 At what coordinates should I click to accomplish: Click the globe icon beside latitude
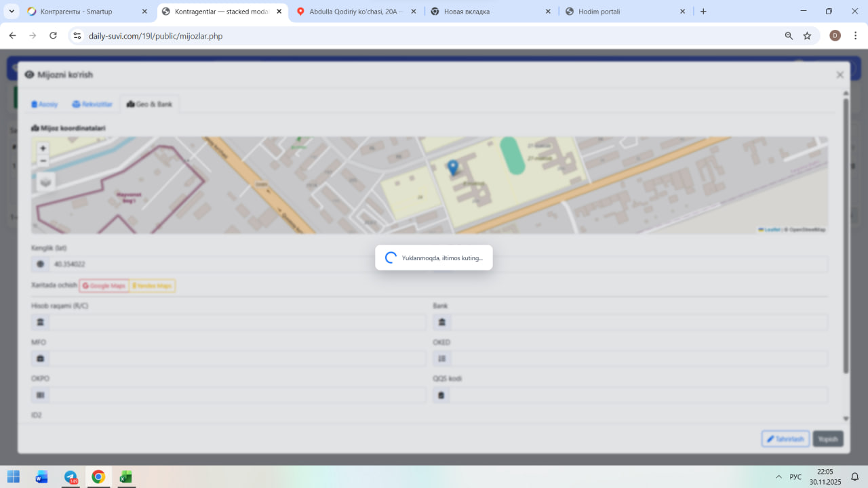[x=40, y=264]
